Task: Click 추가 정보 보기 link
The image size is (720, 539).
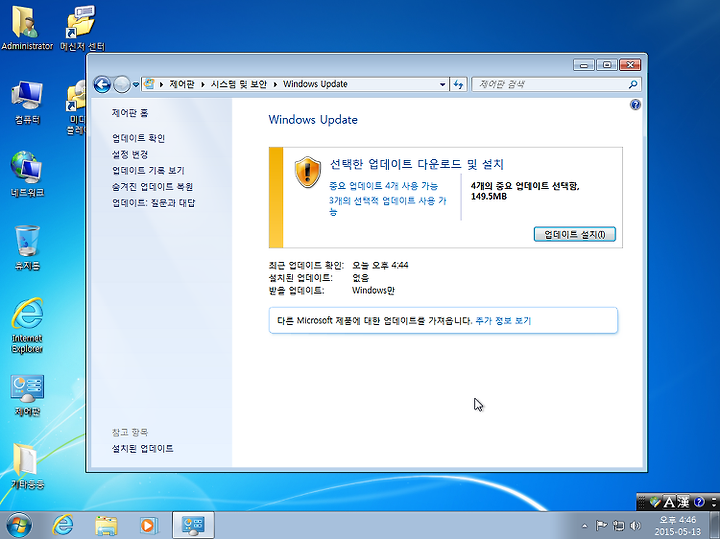Action: [x=503, y=320]
